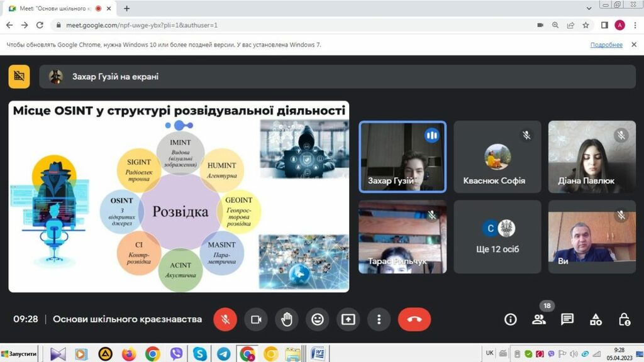Expand the tab search chevron
Screen dimensions: 644x362
pos(587,8)
